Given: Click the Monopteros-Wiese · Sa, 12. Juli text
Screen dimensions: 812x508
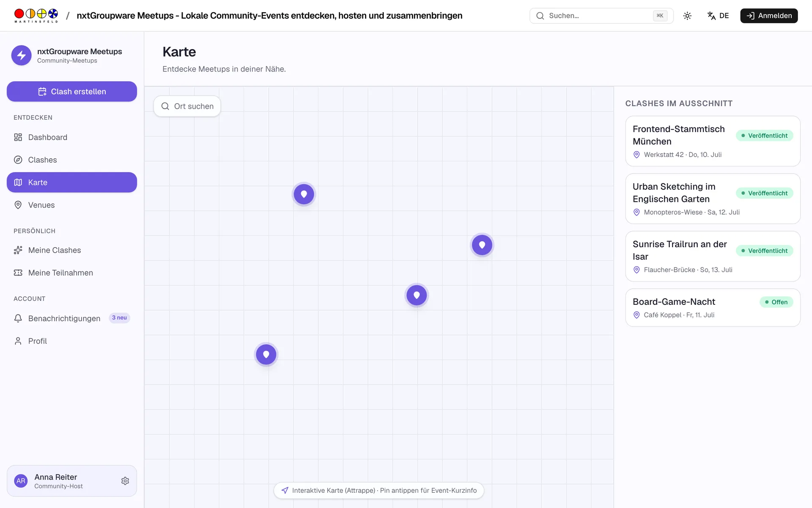Looking at the screenshot, I should coord(691,212).
